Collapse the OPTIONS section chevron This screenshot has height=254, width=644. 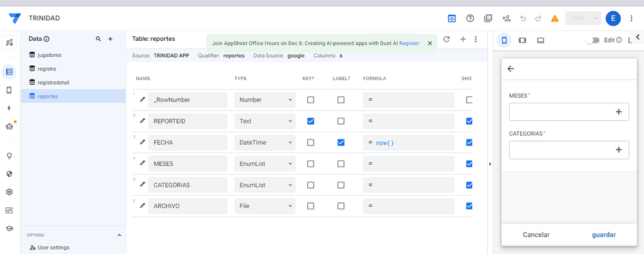pos(119,235)
